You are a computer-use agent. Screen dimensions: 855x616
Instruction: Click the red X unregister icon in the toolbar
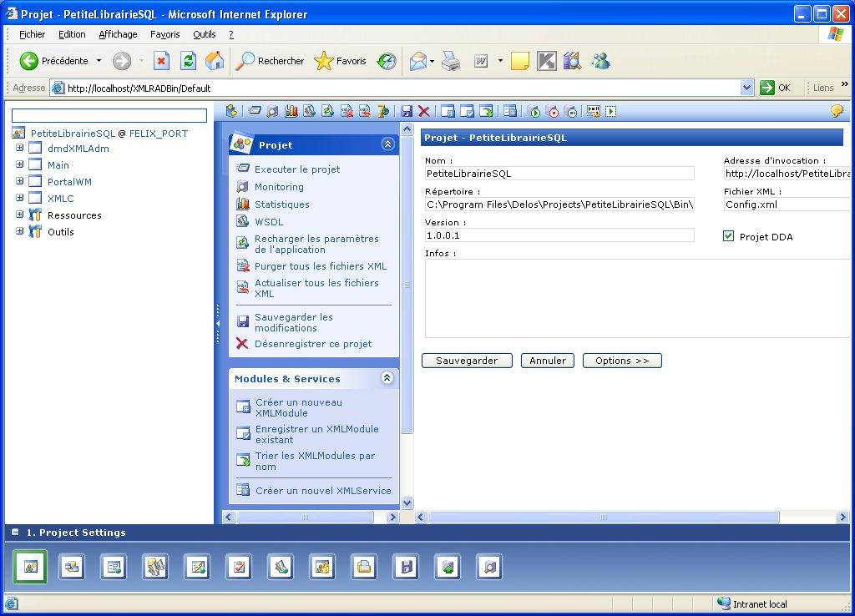[x=424, y=111]
